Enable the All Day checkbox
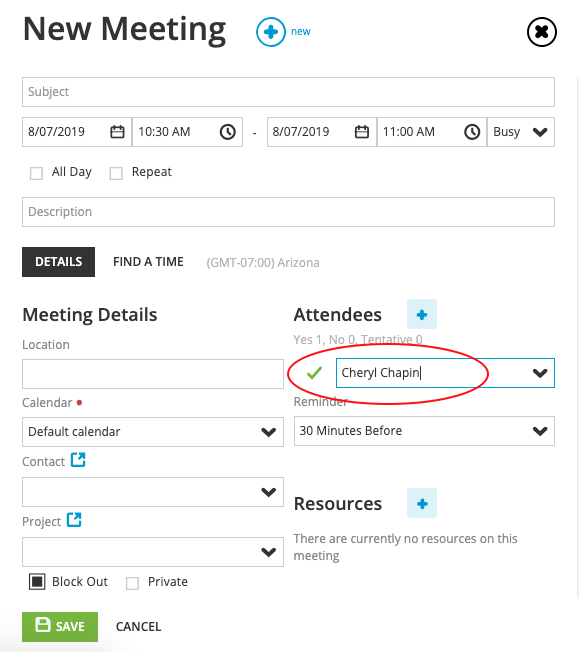The width and height of the screenshot is (580, 652). tap(36, 173)
